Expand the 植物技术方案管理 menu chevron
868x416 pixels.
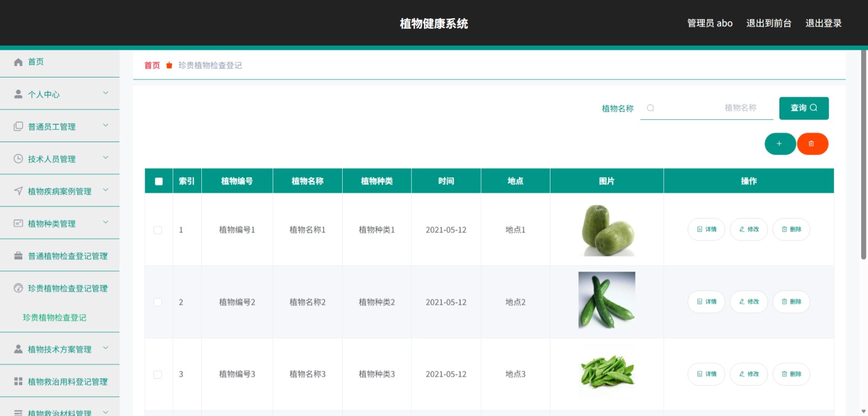coord(105,348)
